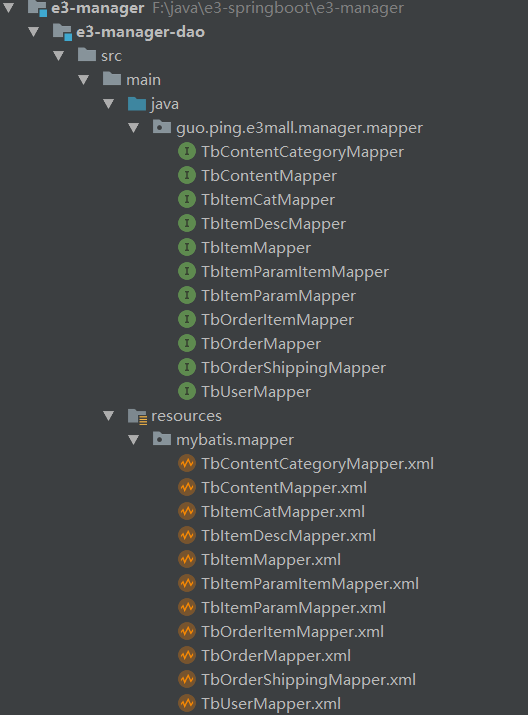Click interface icon of TbOrderShippingMapper

point(187,368)
